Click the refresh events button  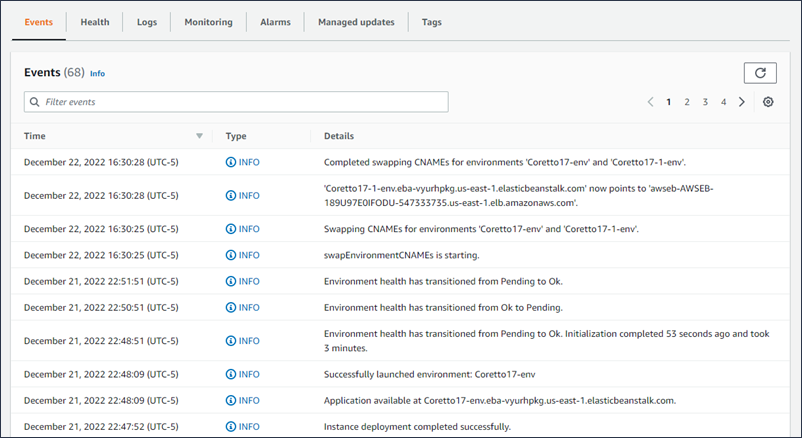point(760,73)
